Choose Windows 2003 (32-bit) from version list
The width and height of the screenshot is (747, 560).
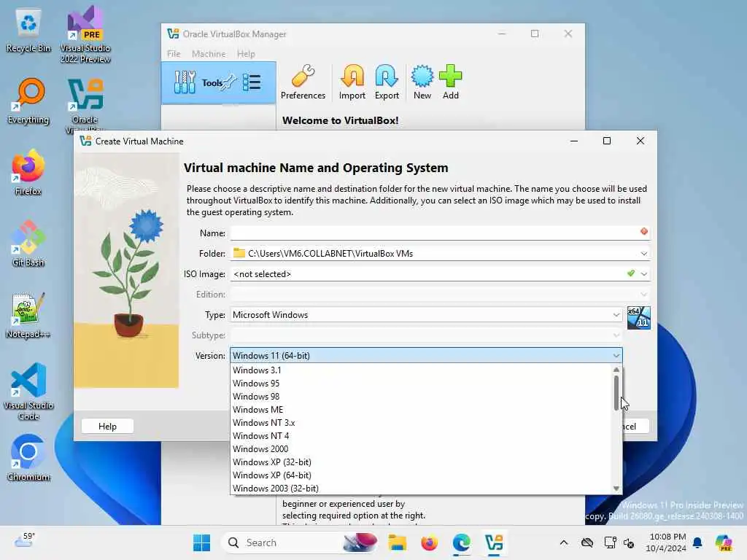[421, 488]
